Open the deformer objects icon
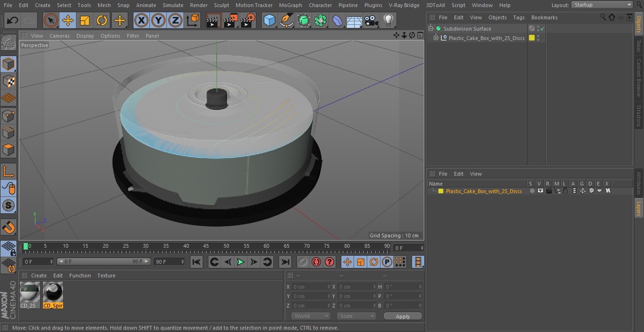The image size is (644, 332). click(338, 20)
